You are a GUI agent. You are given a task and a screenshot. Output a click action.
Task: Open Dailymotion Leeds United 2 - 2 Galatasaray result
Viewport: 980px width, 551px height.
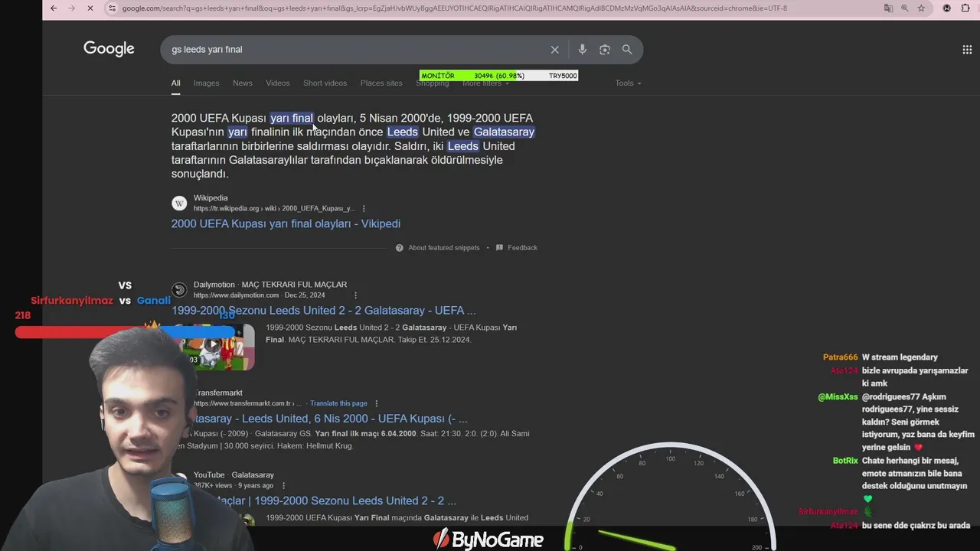tap(324, 310)
